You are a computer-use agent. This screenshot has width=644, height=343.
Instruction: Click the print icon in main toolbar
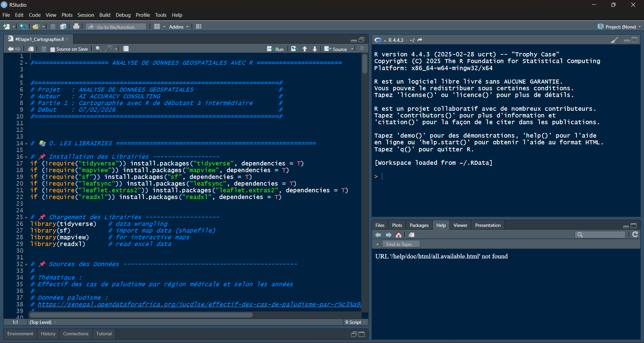[x=76, y=27]
